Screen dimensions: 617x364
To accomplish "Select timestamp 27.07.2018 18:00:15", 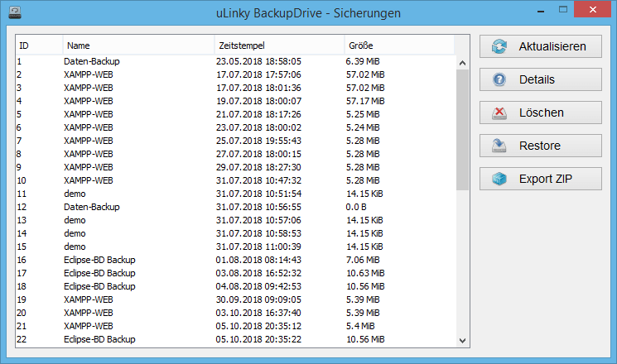I will coord(258,154).
